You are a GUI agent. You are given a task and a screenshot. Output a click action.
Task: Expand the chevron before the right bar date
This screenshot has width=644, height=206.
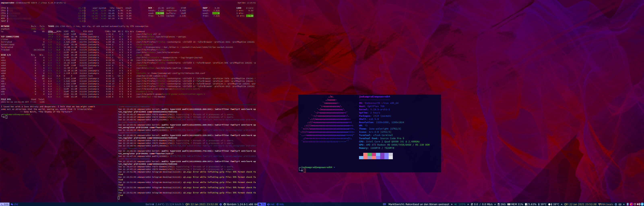point(562,204)
